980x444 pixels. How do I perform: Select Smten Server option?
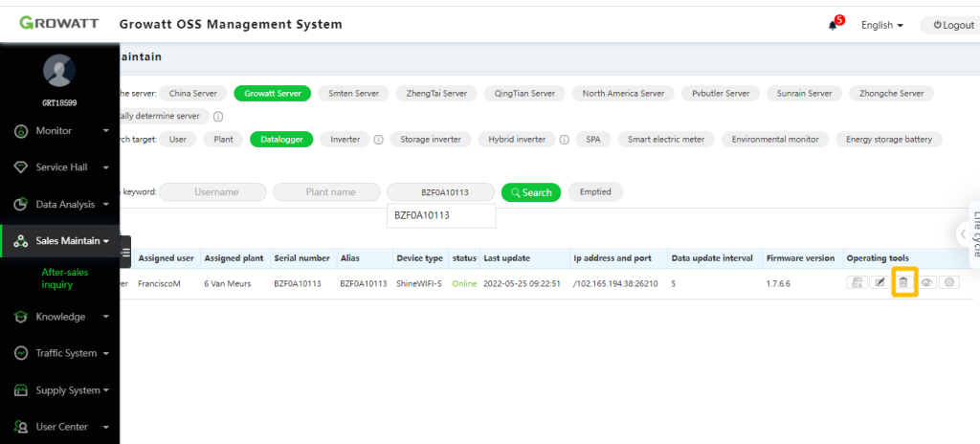click(x=354, y=93)
